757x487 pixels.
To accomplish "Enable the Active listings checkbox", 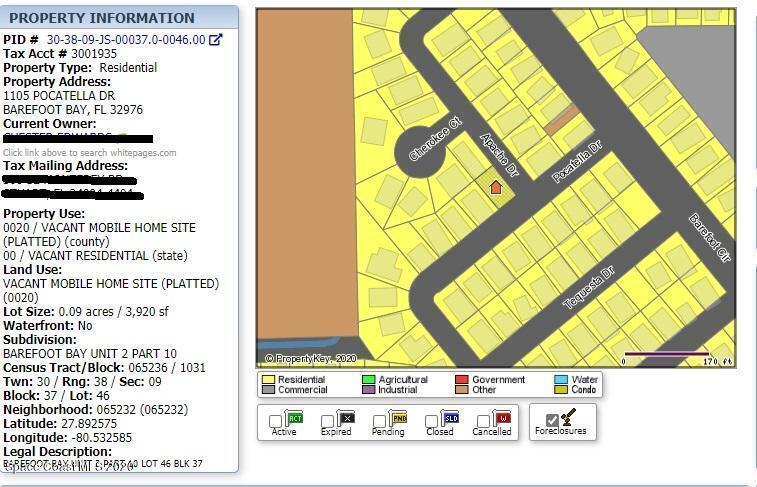I will tap(276, 421).
